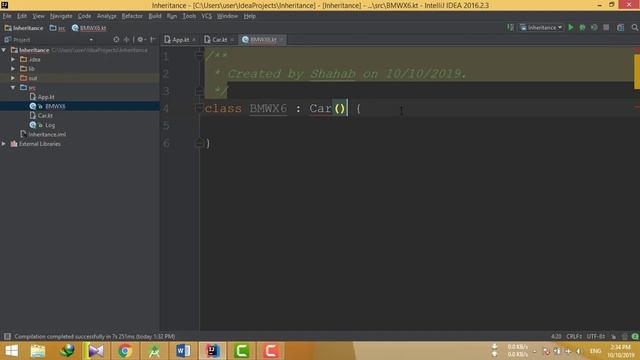Open the Window menu
This screenshot has width=640, height=360.
[227, 16]
